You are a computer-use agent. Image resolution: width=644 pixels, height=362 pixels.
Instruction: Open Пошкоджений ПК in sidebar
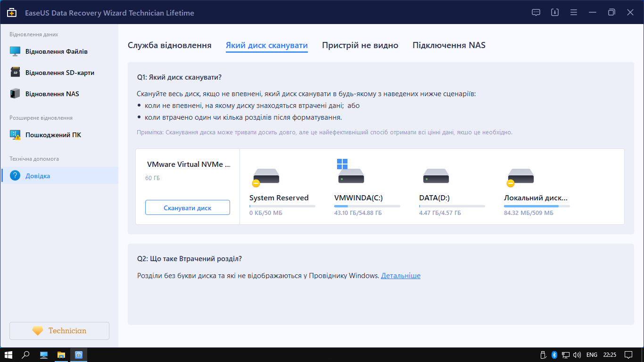pyautogui.click(x=59, y=135)
